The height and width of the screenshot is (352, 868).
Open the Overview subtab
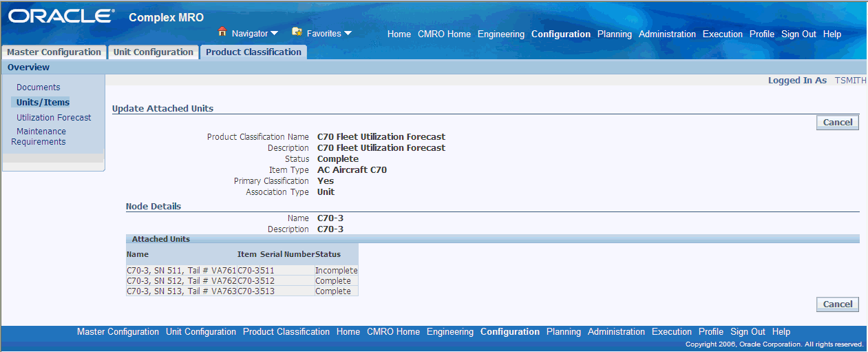tap(28, 68)
